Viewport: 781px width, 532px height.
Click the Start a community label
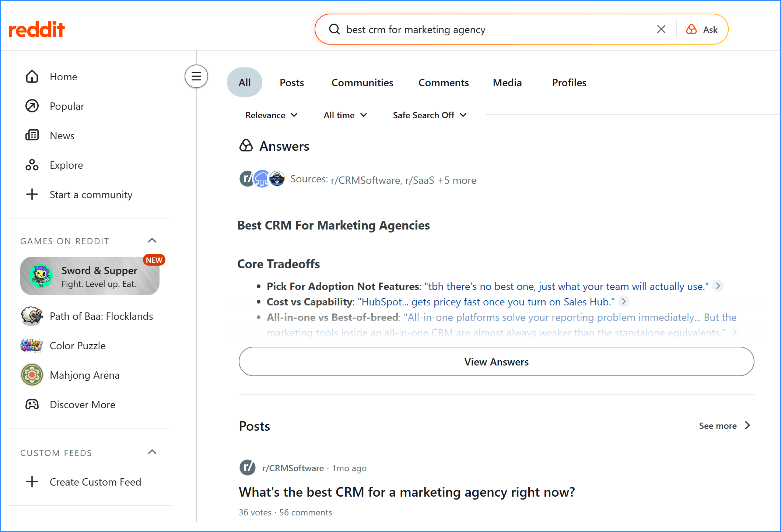(x=91, y=195)
